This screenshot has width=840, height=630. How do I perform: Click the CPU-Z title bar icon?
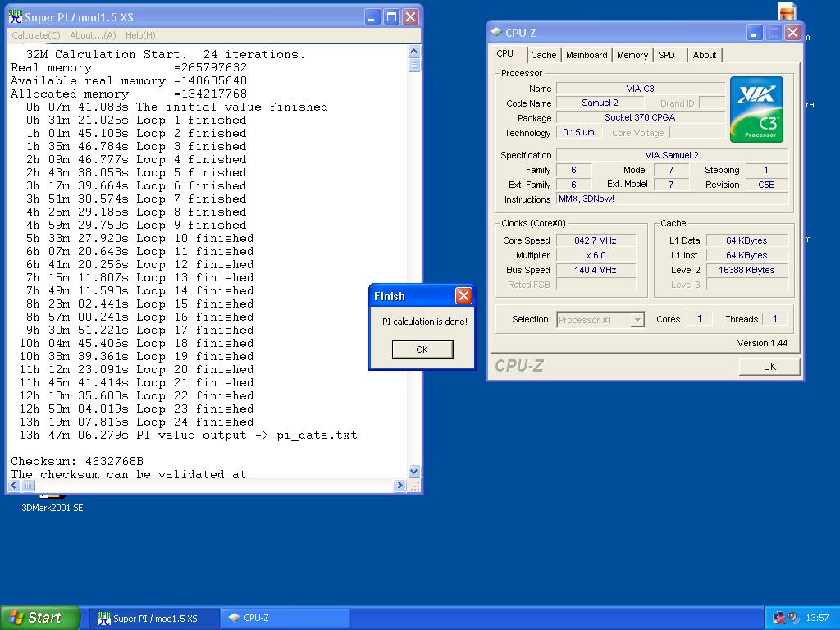[x=496, y=32]
